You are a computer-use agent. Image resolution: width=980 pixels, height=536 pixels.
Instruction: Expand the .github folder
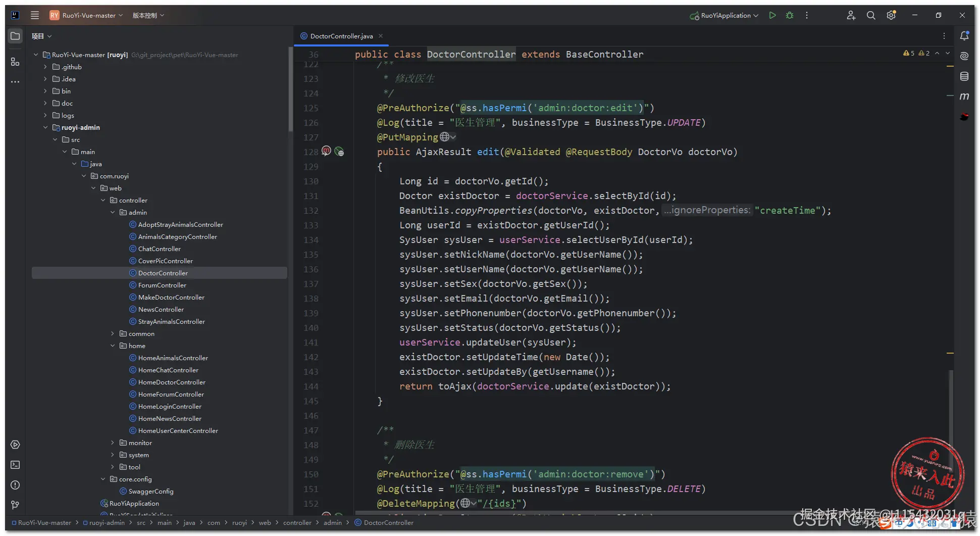click(45, 67)
